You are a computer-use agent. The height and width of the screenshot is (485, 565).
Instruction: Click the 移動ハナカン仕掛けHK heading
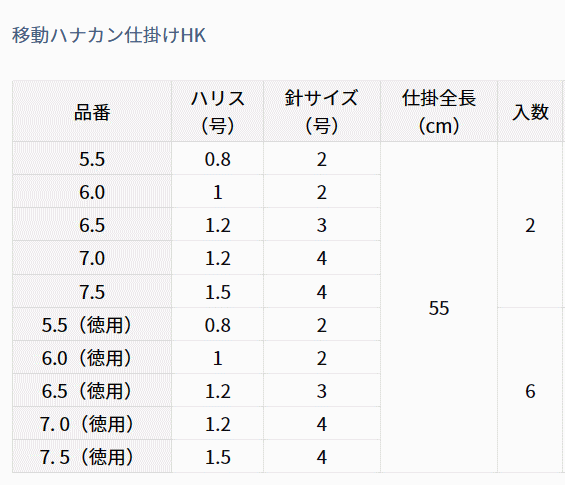pos(109,35)
